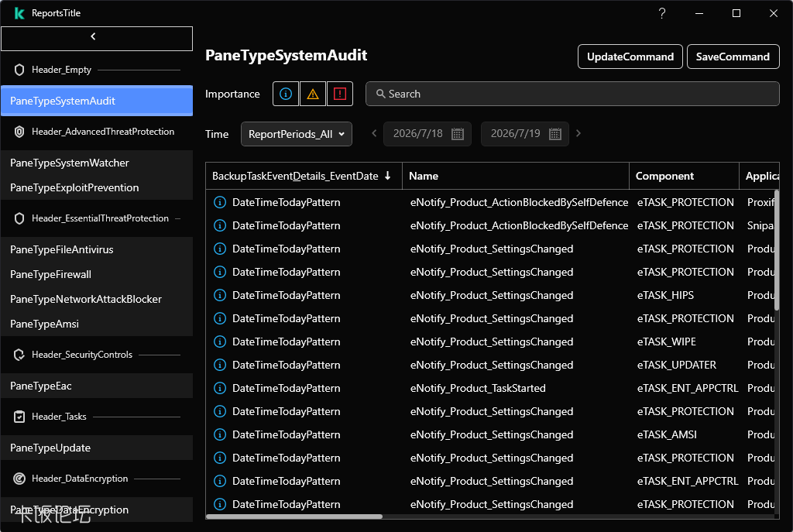Click the Header_DataEncryption icon
Screen dimensions: 793x532
19,479
